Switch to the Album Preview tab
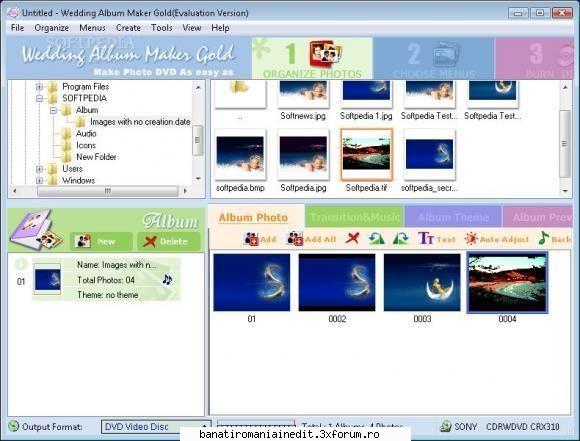Screen dimensions: 580x441 (x=538, y=217)
